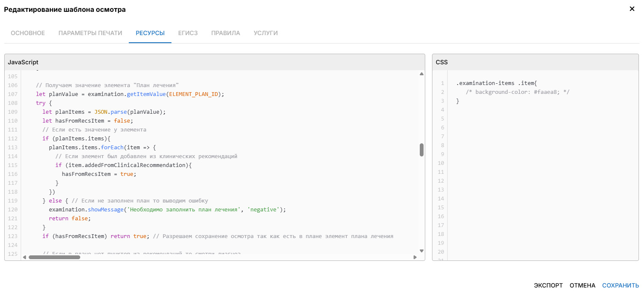
Task: Click the horizontal scroll-right arrow in JavaScript editor
Action: coord(415,257)
